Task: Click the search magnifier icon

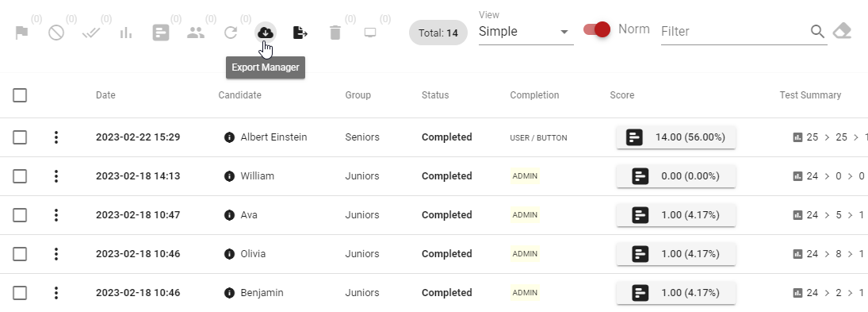Action: point(817,31)
